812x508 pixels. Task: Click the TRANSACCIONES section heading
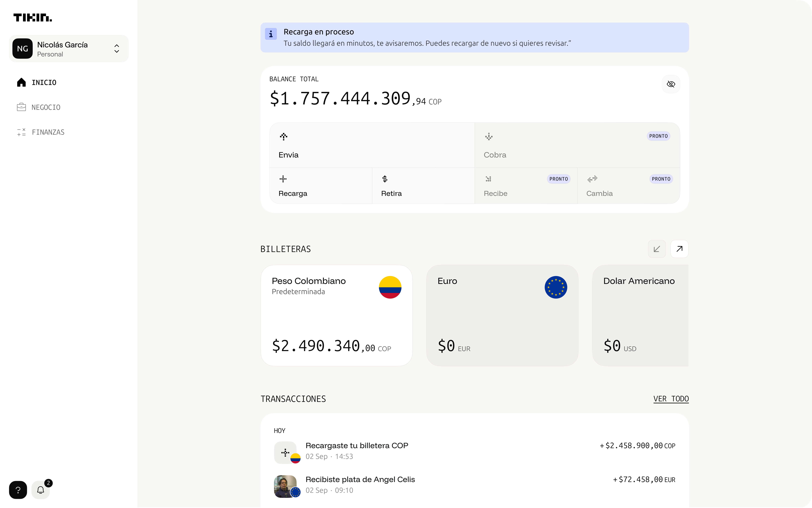click(x=293, y=399)
